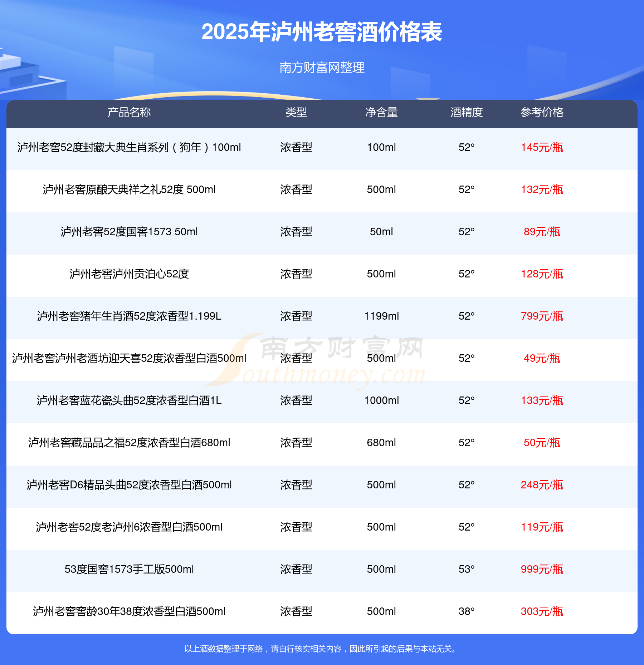The image size is (644, 665).
Task: Click the 145元/瓶 price
Action: [542, 147]
